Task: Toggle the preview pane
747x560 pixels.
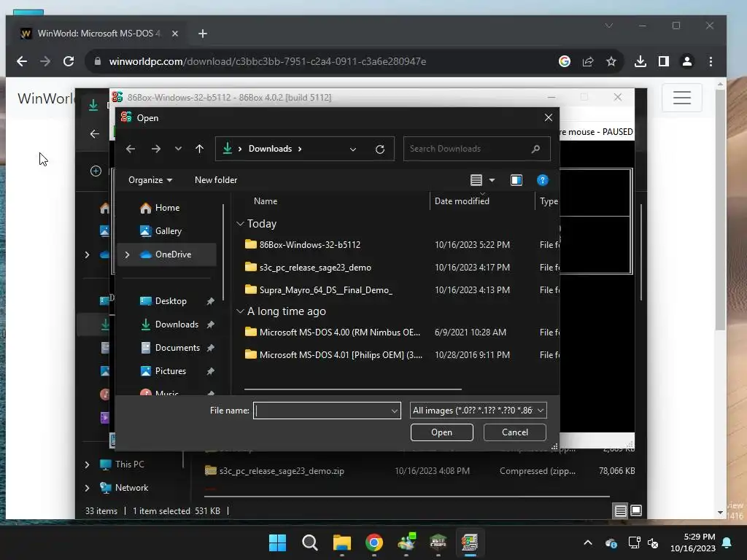Action: (x=516, y=180)
